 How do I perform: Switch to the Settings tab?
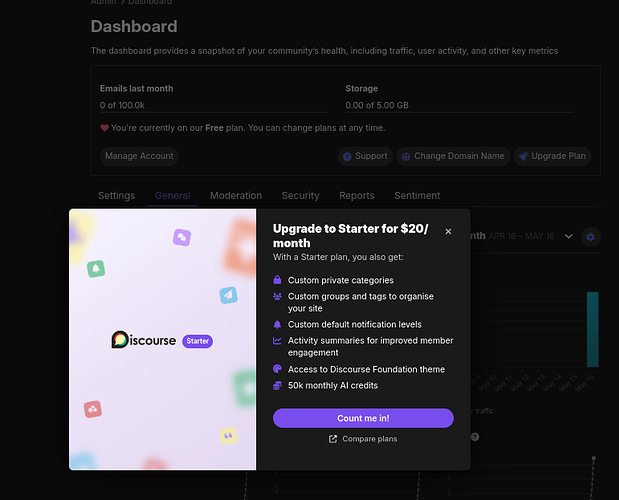coord(116,196)
